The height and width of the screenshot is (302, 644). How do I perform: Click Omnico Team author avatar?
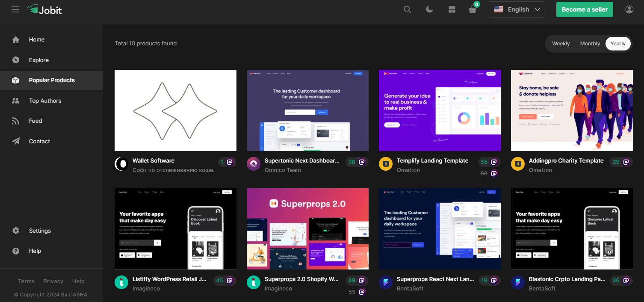click(254, 164)
